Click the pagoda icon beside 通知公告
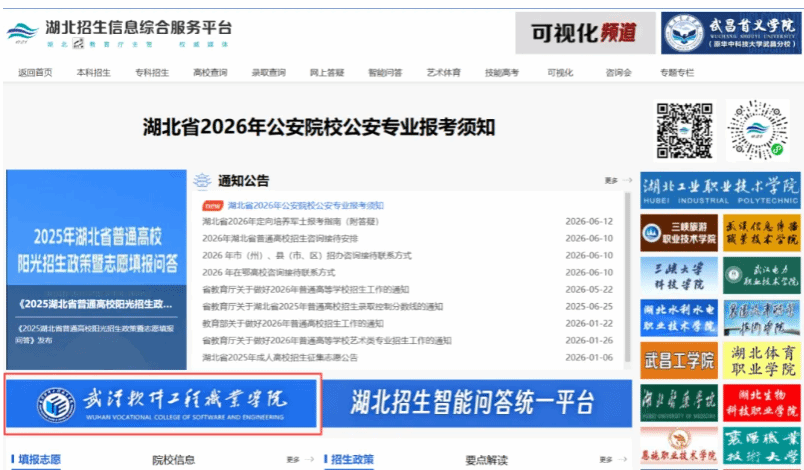 (202, 180)
